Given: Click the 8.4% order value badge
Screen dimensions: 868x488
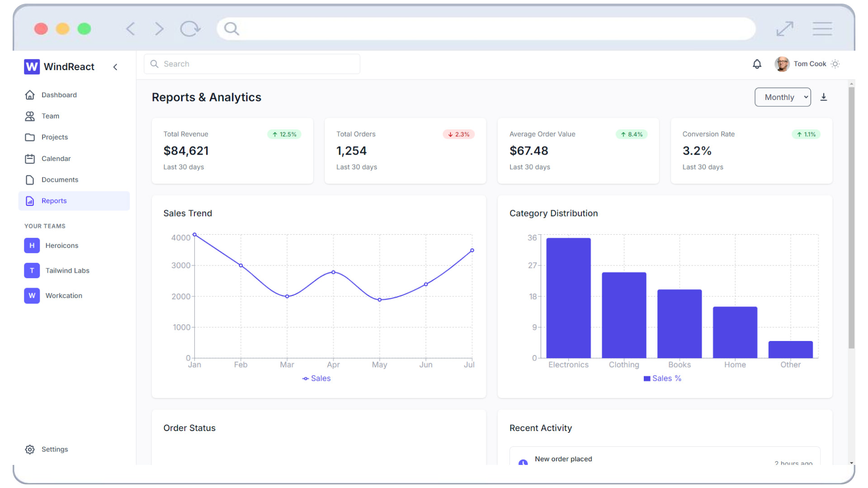Looking at the screenshot, I should pyautogui.click(x=632, y=134).
